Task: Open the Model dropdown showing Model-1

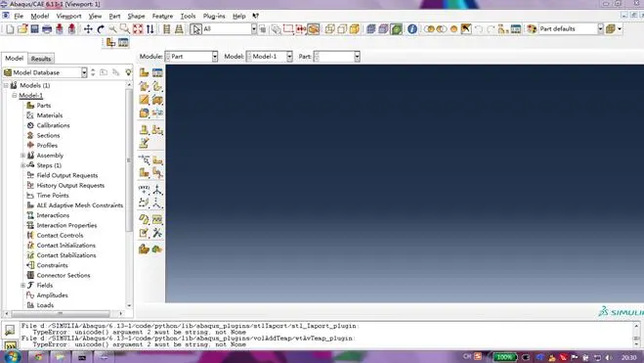Action: click(x=270, y=57)
